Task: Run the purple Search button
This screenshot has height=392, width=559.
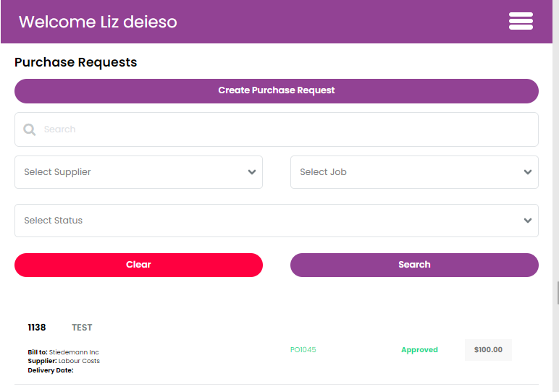Action: click(414, 265)
